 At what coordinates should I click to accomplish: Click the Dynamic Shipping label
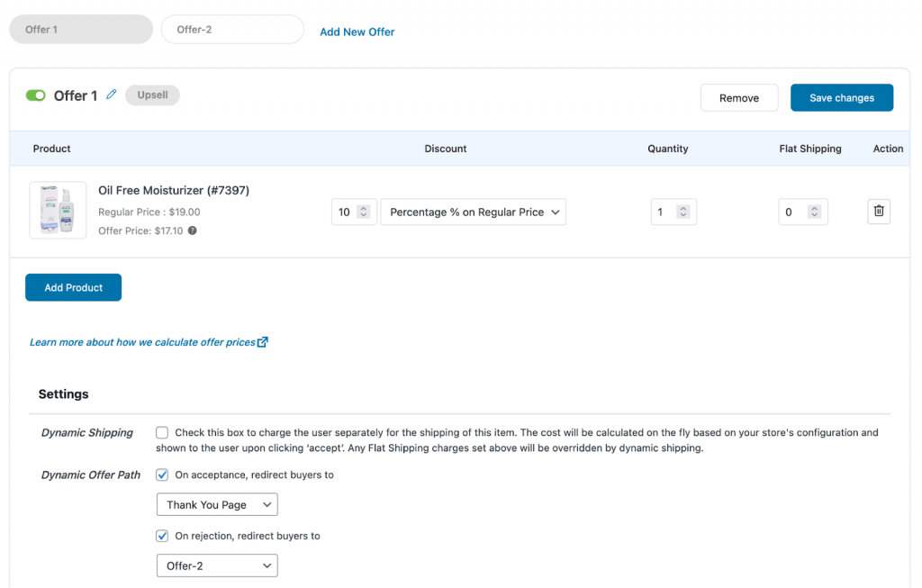[87, 433]
